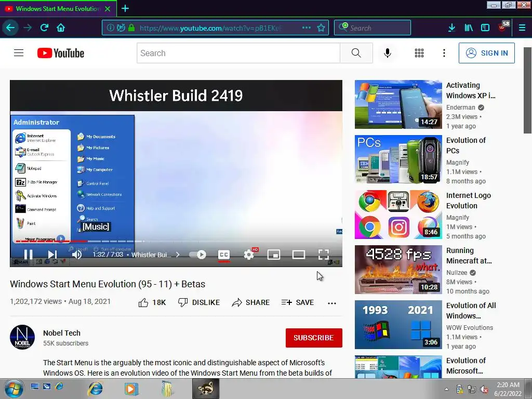
Task: Open the Windows Start orb
Action: coord(14,389)
